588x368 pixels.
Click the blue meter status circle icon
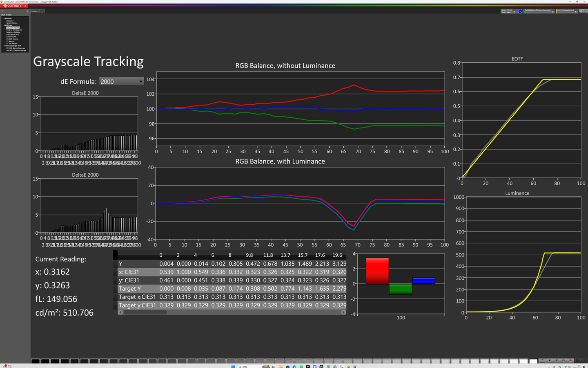click(x=520, y=11)
